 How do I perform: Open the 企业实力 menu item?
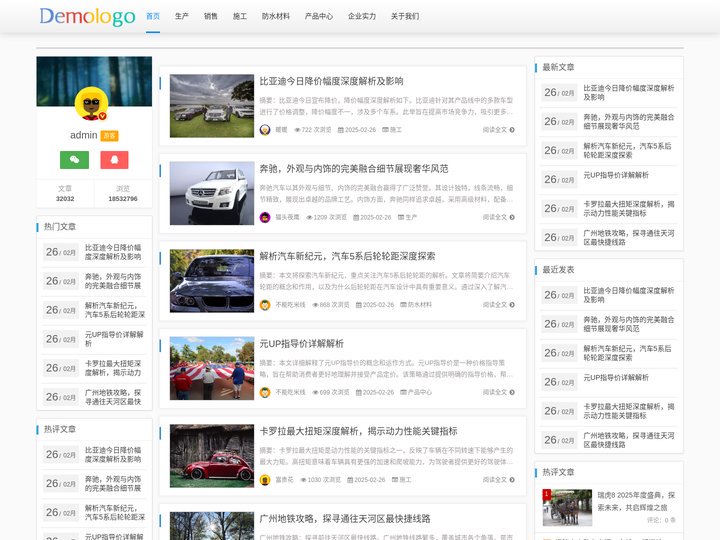point(362,16)
